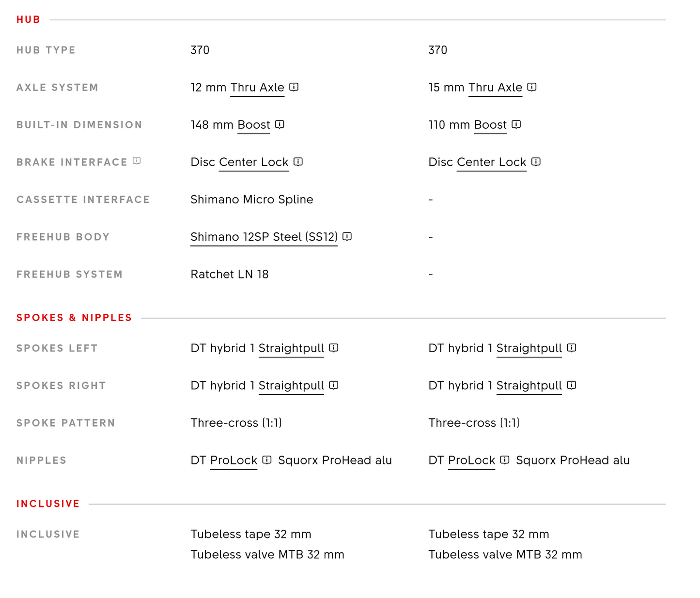This screenshot has height=598, width=700.
Task: Open Straightpull link in rear Spokes Right row
Action: coord(291,386)
